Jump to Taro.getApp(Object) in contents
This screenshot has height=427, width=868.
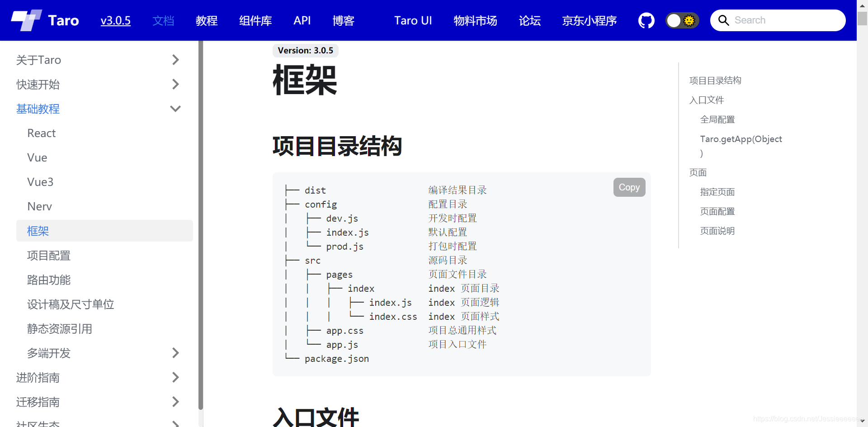click(x=741, y=146)
